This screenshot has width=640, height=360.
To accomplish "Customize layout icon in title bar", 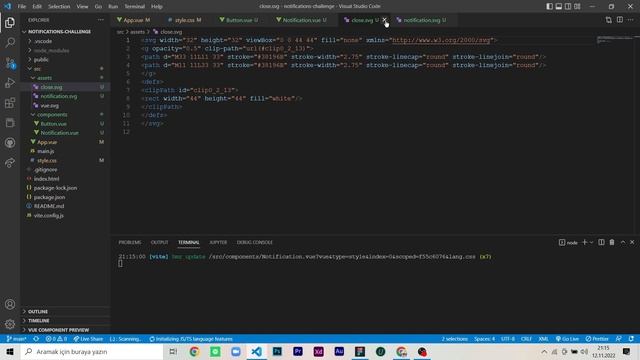I will click(577, 6).
